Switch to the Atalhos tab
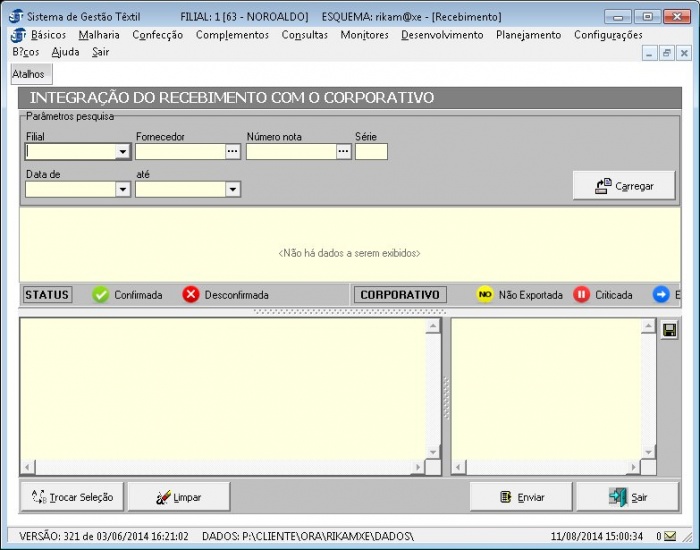Screen dimensions: 700x550 tap(29, 74)
